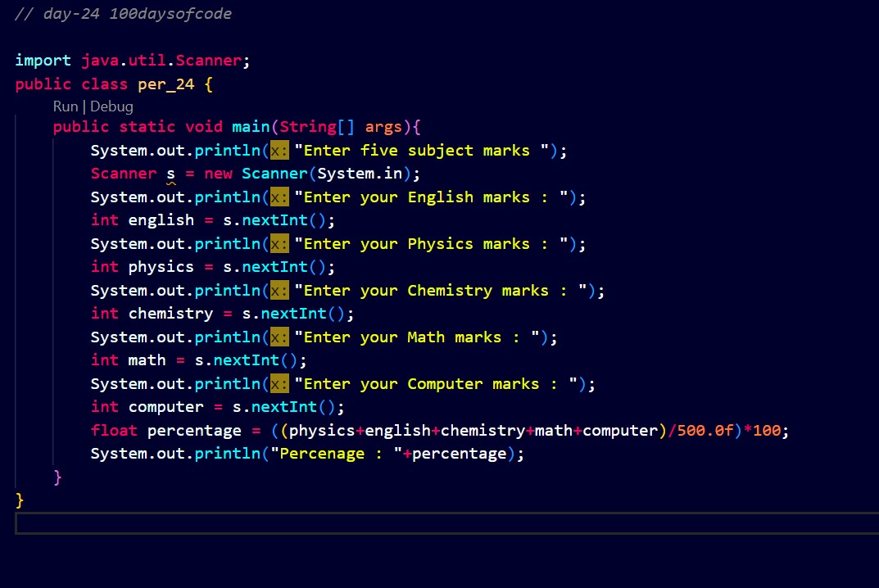Screen dimensions: 879x588
Task: Click the class name 'per_24'
Action: (166, 84)
